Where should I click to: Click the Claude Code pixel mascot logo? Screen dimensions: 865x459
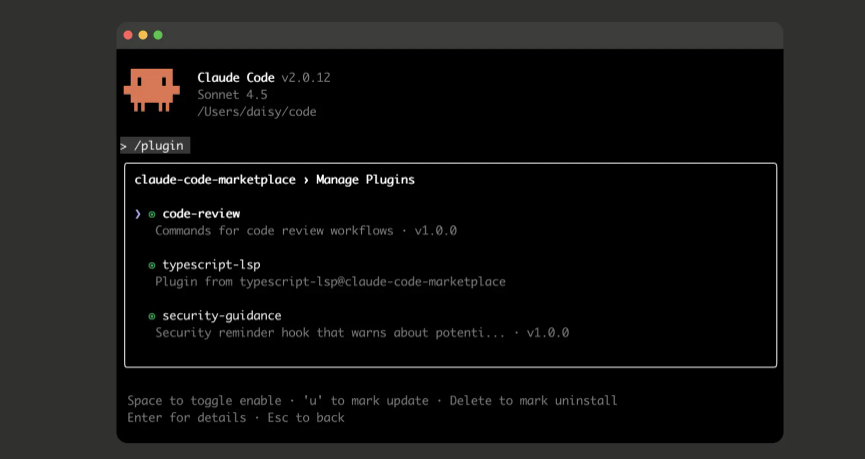coord(151,90)
